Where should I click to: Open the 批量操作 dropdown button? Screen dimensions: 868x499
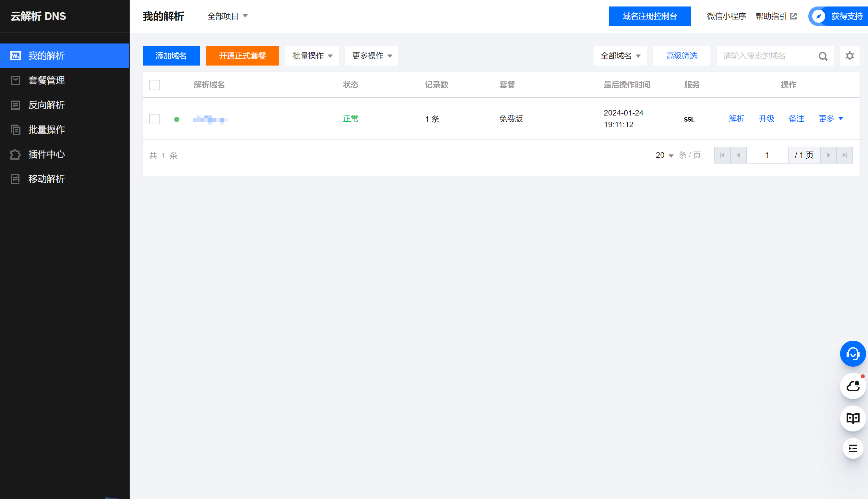[312, 56]
